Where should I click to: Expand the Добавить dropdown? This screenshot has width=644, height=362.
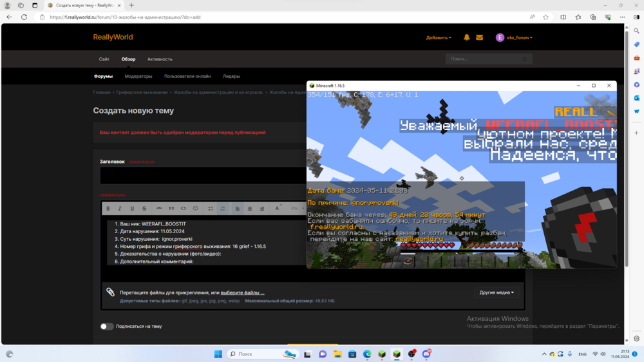[x=439, y=38]
